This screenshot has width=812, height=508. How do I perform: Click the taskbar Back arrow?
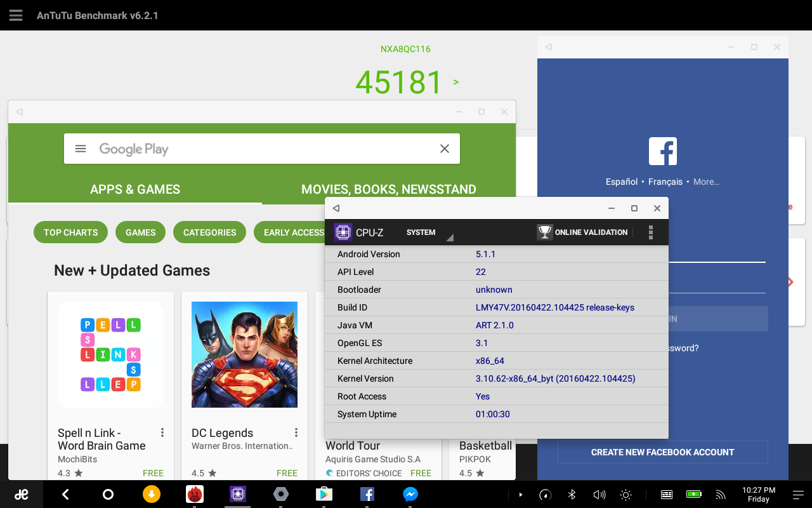coord(65,494)
